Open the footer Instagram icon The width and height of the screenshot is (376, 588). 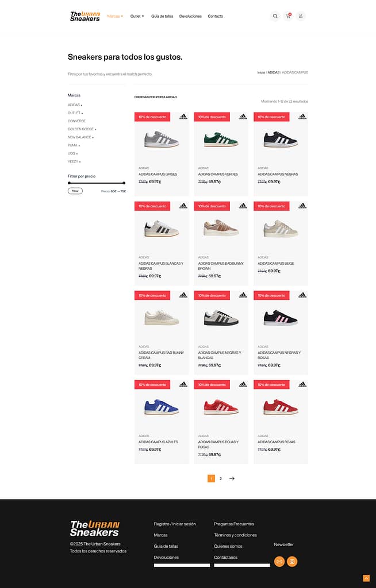tap(292, 562)
